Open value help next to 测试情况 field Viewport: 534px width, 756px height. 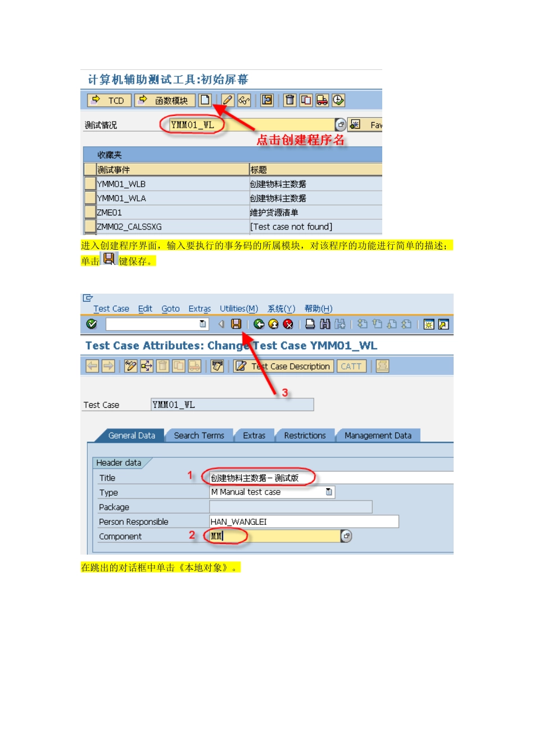[341, 124]
